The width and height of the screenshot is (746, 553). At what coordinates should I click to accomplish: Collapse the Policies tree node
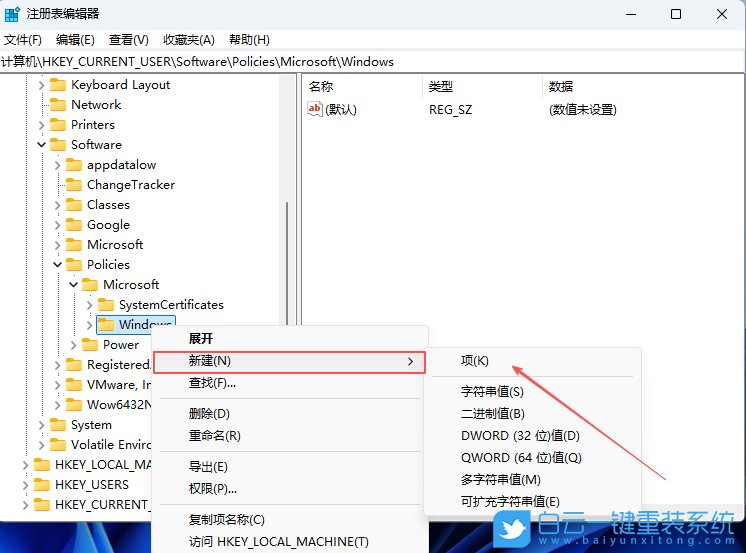[58, 265]
